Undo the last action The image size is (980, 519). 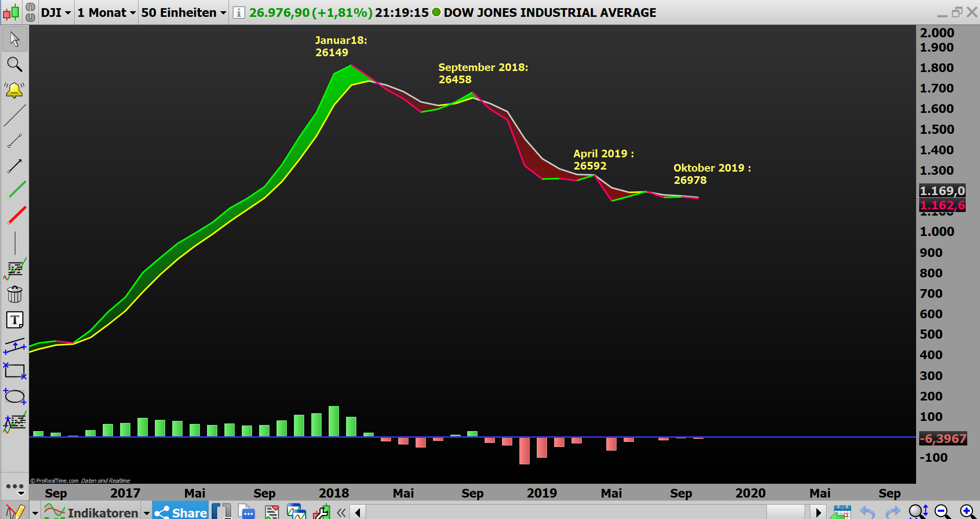tap(868, 512)
